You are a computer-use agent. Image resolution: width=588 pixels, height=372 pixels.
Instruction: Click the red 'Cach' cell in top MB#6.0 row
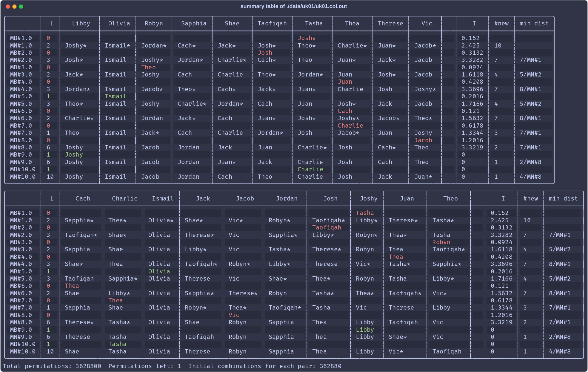pyautogui.click(x=345, y=111)
